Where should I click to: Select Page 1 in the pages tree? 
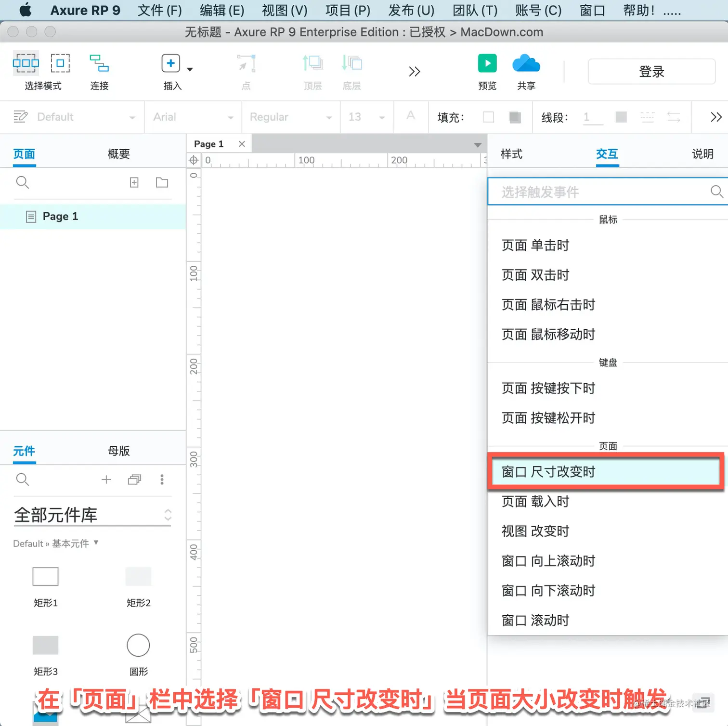[93, 217]
